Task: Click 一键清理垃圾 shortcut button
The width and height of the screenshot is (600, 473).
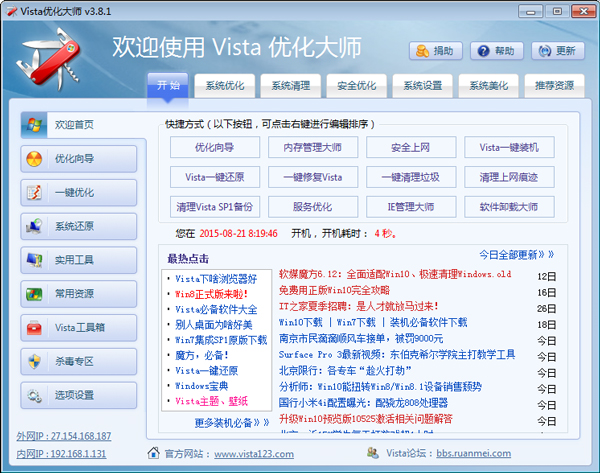Action: (411, 177)
